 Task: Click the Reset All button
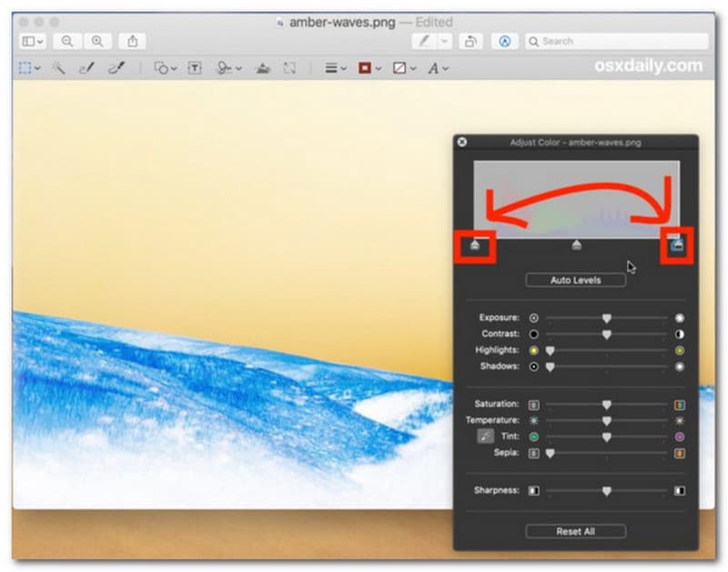[576, 531]
